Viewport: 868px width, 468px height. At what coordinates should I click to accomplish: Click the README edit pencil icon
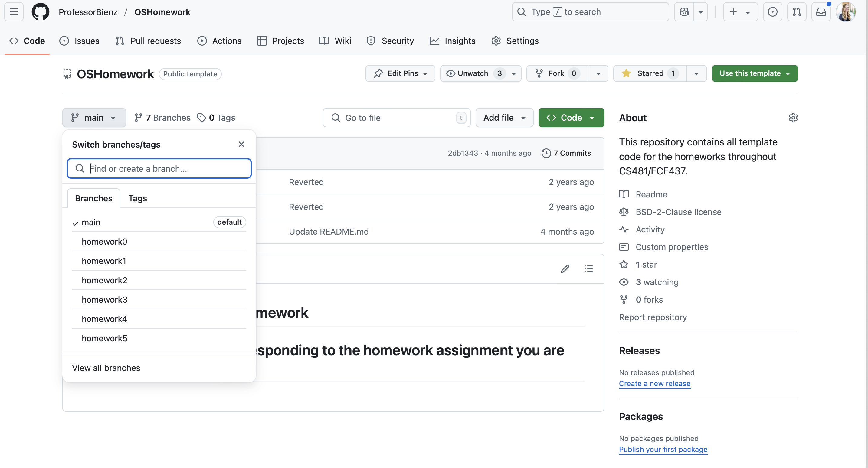tap(565, 269)
